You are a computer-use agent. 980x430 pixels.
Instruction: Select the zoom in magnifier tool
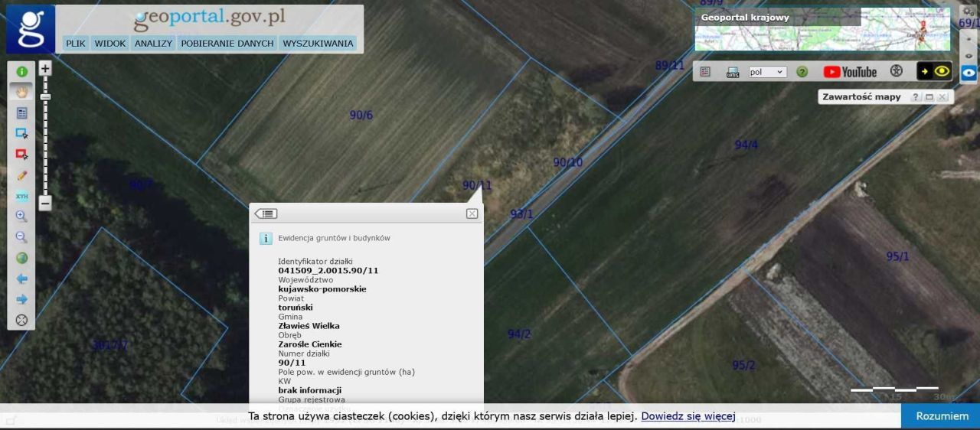[x=21, y=217]
